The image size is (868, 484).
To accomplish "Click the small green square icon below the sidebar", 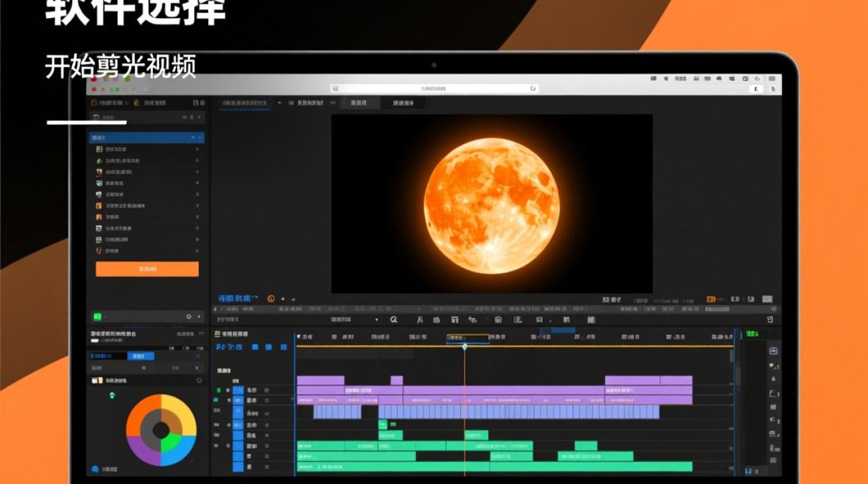I will pos(97,317).
